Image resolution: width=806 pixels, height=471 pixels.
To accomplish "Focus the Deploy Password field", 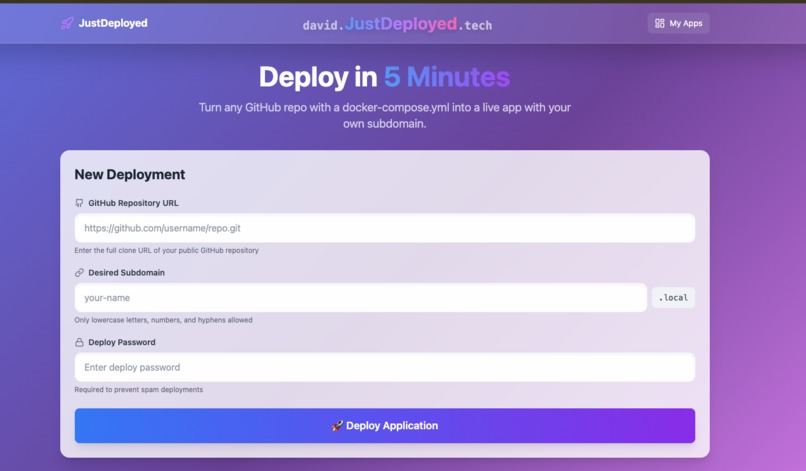I will click(384, 367).
